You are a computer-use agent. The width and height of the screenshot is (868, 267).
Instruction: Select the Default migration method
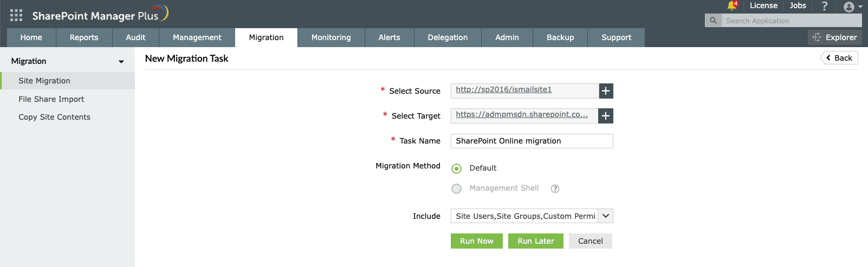(457, 168)
